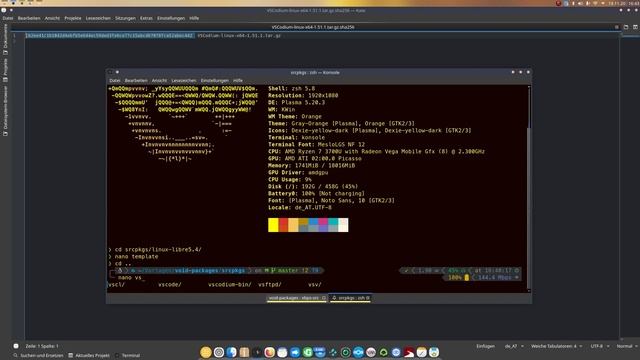Screen dimensions: 640x360
Task: Open the Sitzungen menu in Kate
Action: coord(125,18)
